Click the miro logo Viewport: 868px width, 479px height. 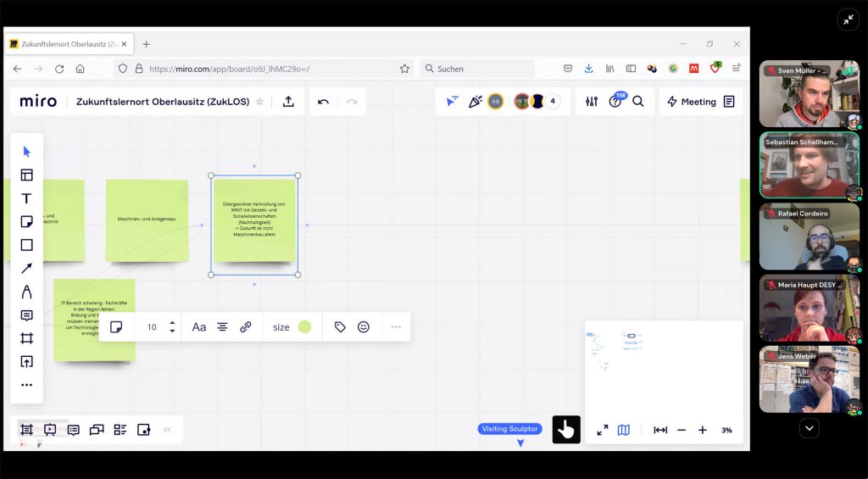coord(38,102)
